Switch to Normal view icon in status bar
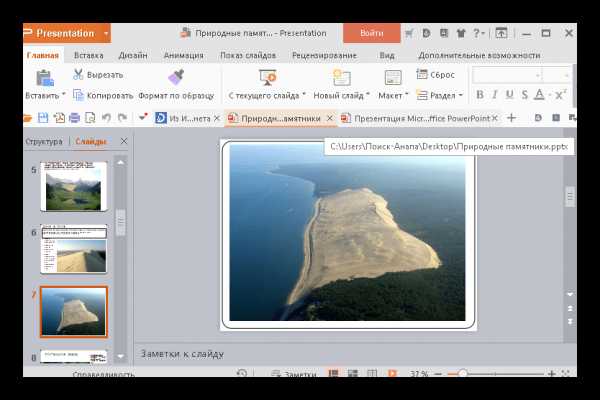The height and width of the screenshot is (400, 600). tap(333, 373)
